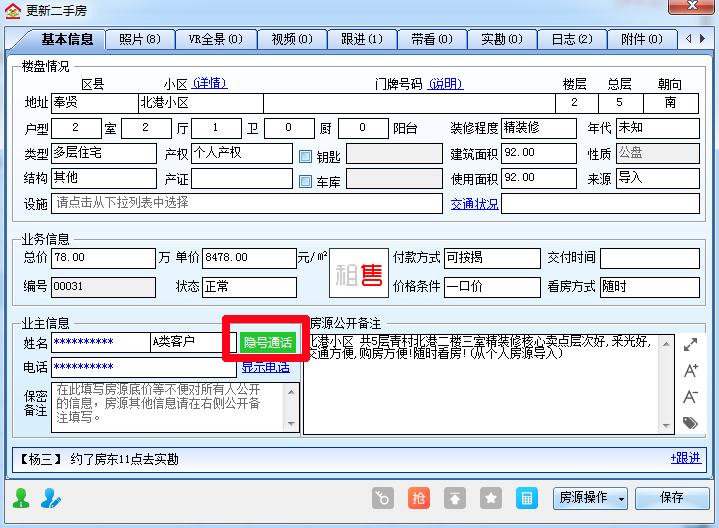
Task: Click the 建筑面积 field showing 92.00
Action: click(x=539, y=153)
